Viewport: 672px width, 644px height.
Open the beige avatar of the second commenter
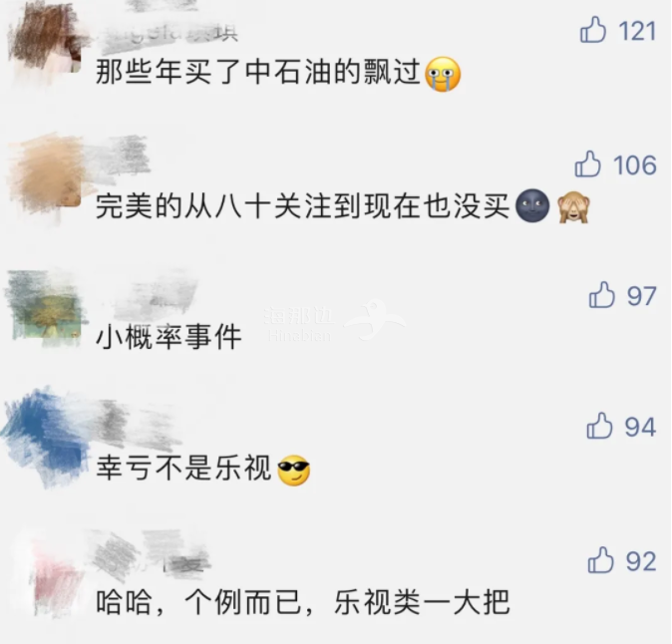pos(45,173)
